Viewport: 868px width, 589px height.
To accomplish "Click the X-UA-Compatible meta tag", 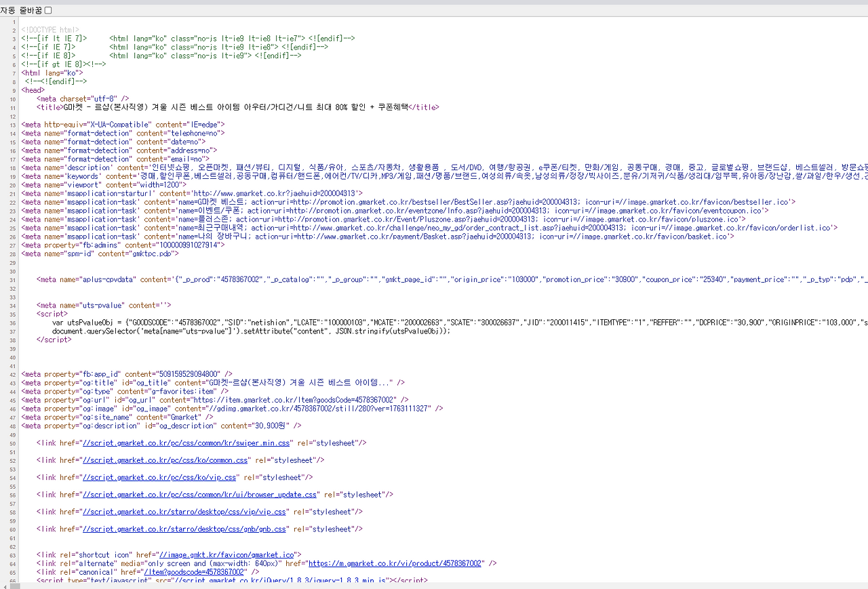I will point(123,124).
